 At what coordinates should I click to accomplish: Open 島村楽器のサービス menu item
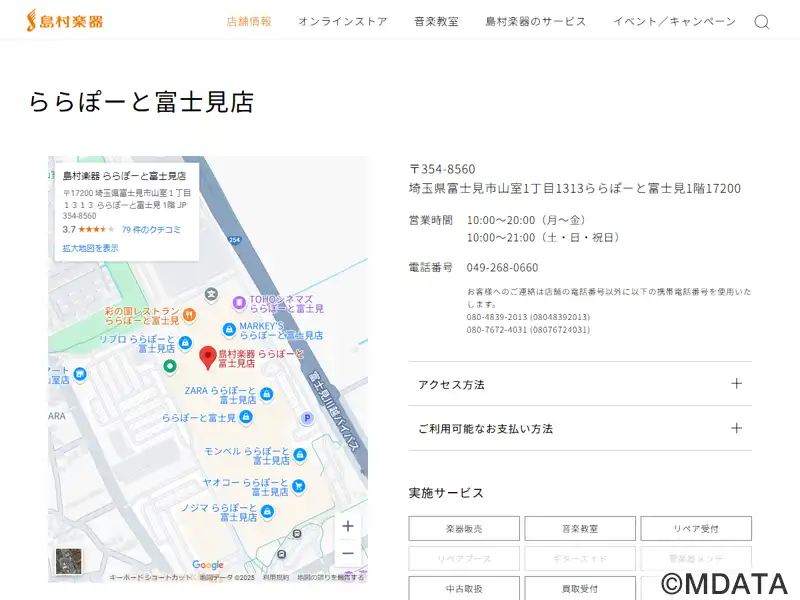tap(536, 22)
